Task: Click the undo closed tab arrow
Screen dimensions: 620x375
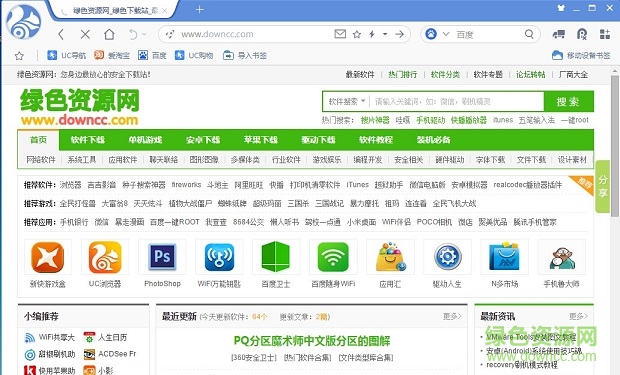Action: coord(133,34)
